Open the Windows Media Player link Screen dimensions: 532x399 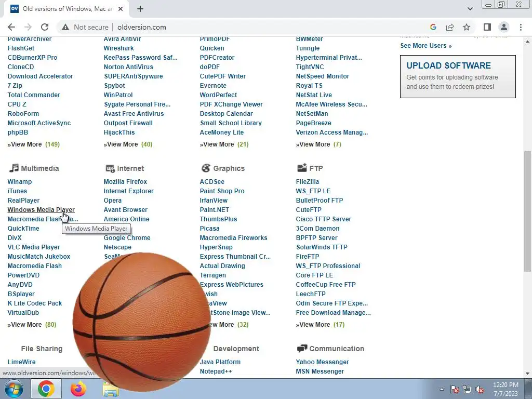(41, 210)
